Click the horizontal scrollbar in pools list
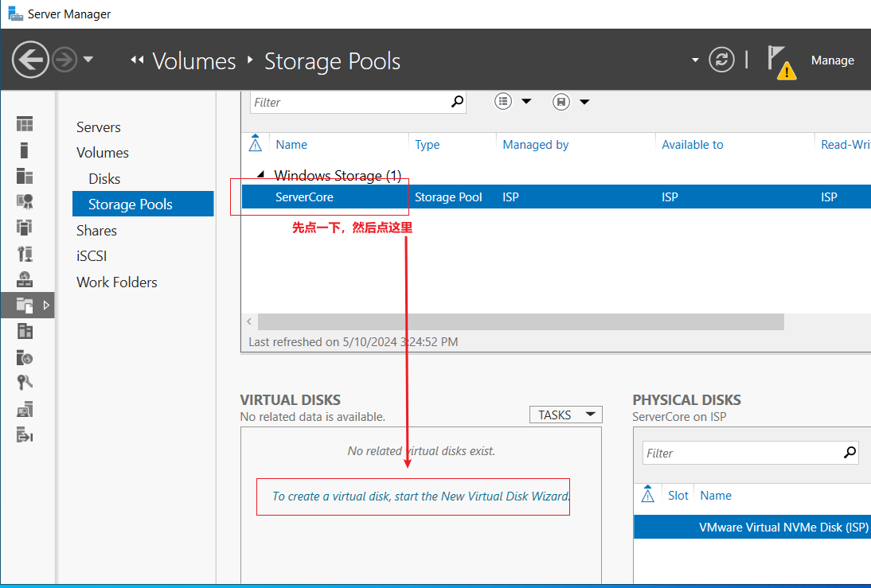The width and height of the screenshot is (871, 588). click(521, 321)
